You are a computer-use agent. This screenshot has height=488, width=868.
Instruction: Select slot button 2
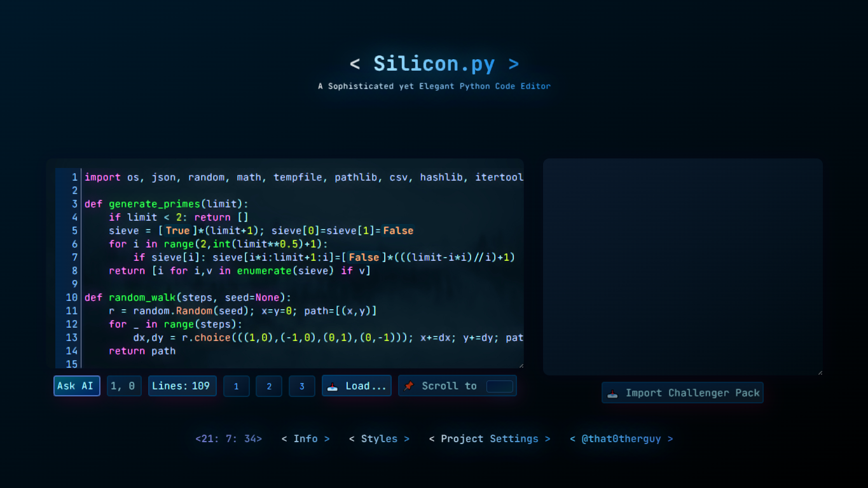click(x=269, y=386)
